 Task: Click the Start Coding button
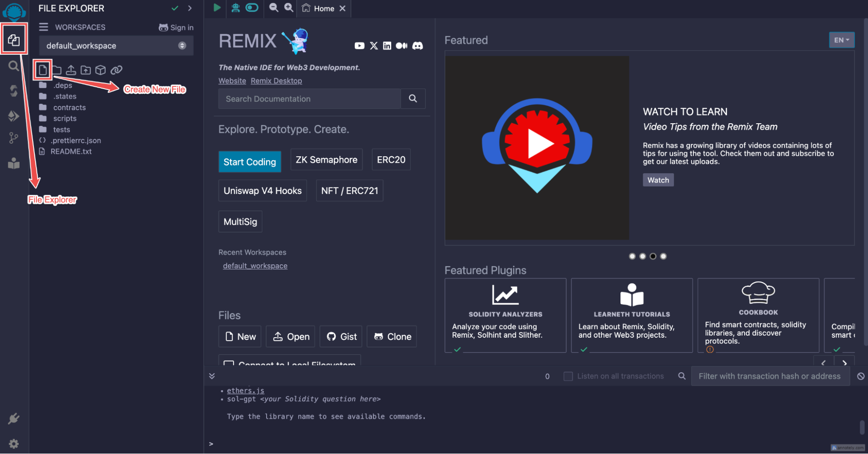click(250, 162)
